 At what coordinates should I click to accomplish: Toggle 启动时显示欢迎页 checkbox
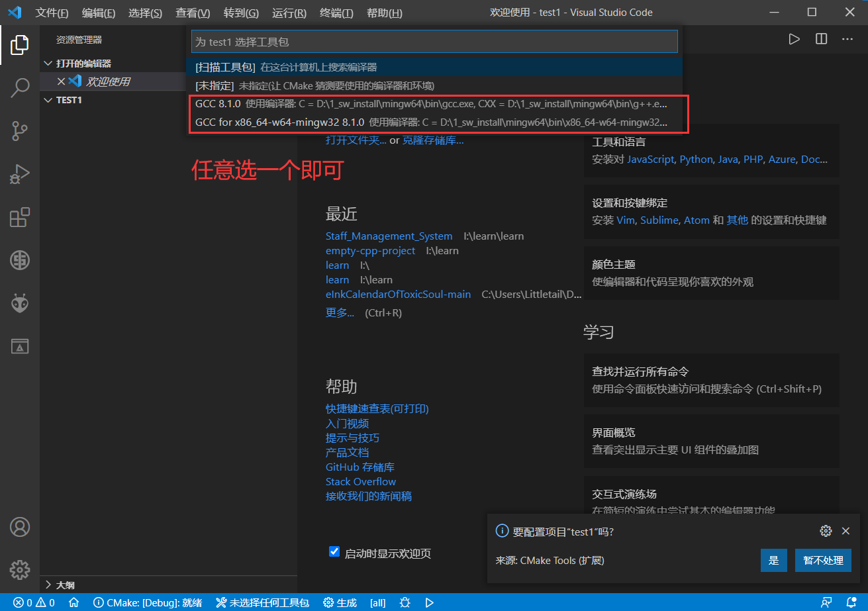pos(334,552)
